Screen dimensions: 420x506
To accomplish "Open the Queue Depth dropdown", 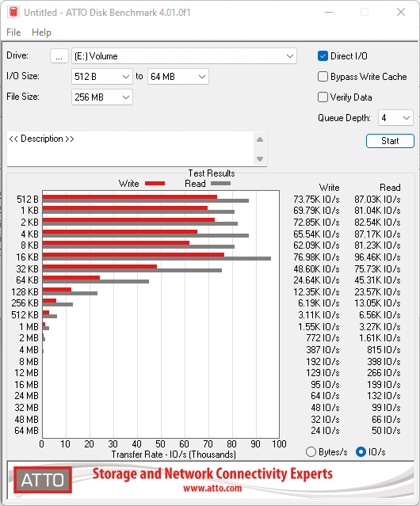I will (395, 118).
